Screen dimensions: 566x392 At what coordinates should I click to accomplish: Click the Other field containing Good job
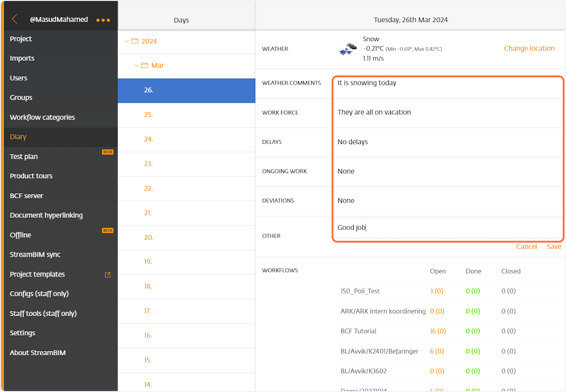448,228
